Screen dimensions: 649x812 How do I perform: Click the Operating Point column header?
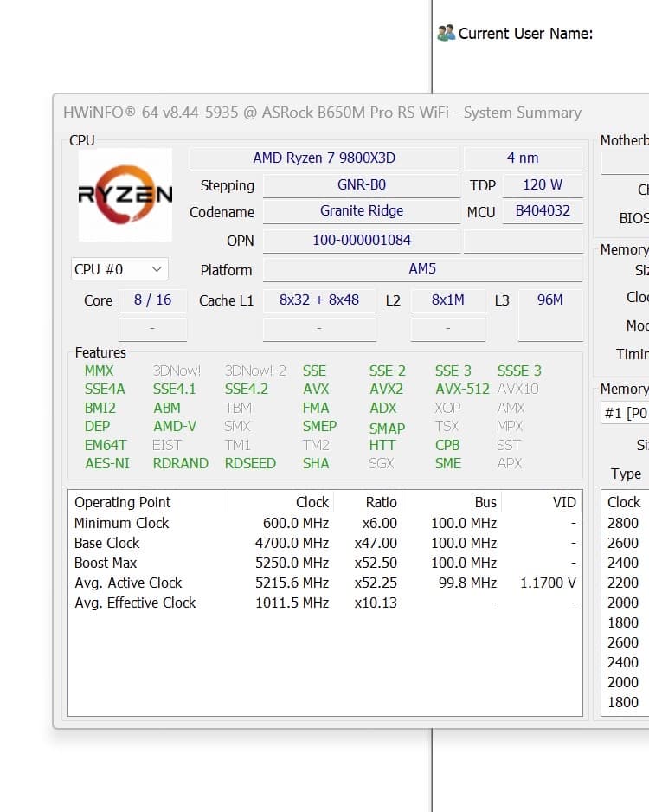coord(149,502)
